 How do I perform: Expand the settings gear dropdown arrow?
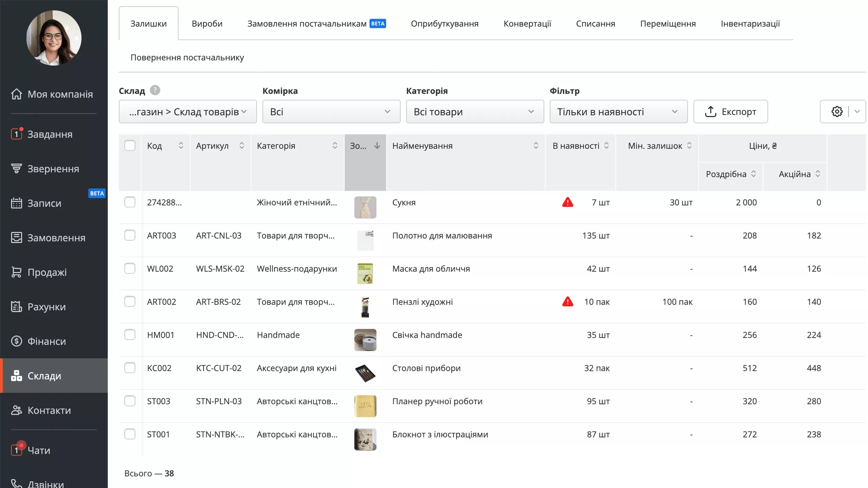coord(857,111)
